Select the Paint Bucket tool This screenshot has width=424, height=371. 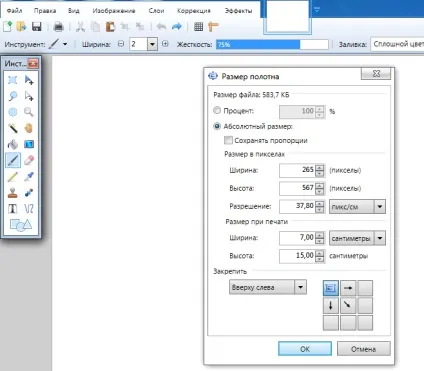pyautogui.click(x=13, y=144)
